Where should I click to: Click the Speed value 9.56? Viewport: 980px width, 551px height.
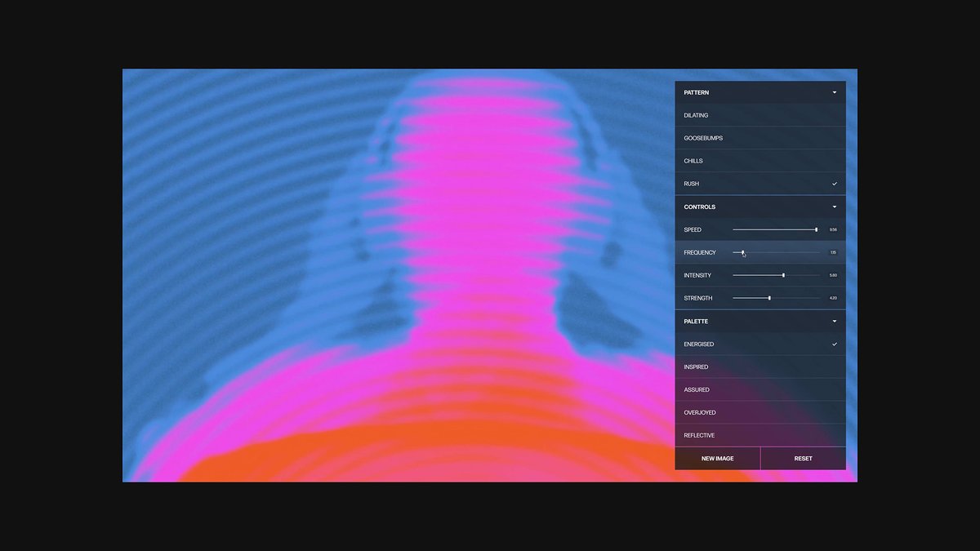click(833, 229)
